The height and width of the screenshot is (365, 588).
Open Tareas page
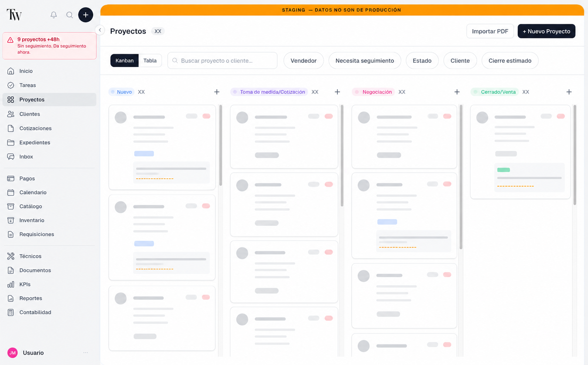(50, 85)
